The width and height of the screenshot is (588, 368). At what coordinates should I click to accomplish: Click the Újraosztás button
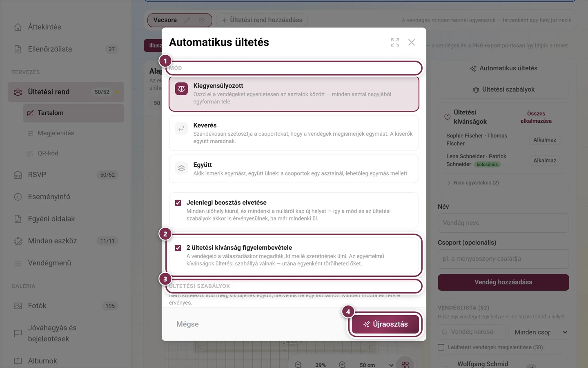click(385, 324)
